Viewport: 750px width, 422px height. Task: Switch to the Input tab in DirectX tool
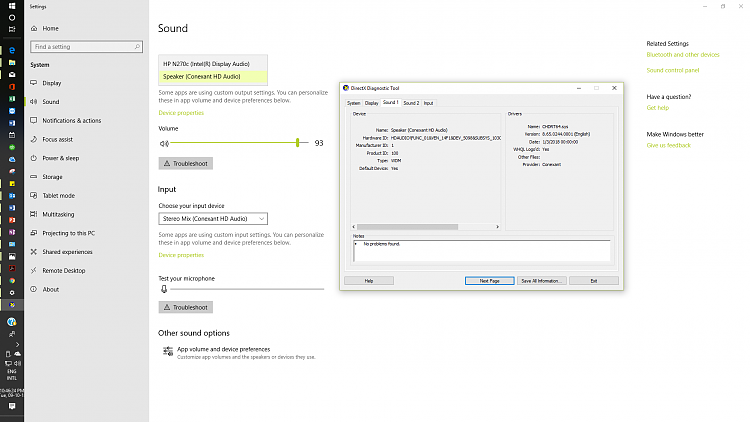click(x=428, y=103)
